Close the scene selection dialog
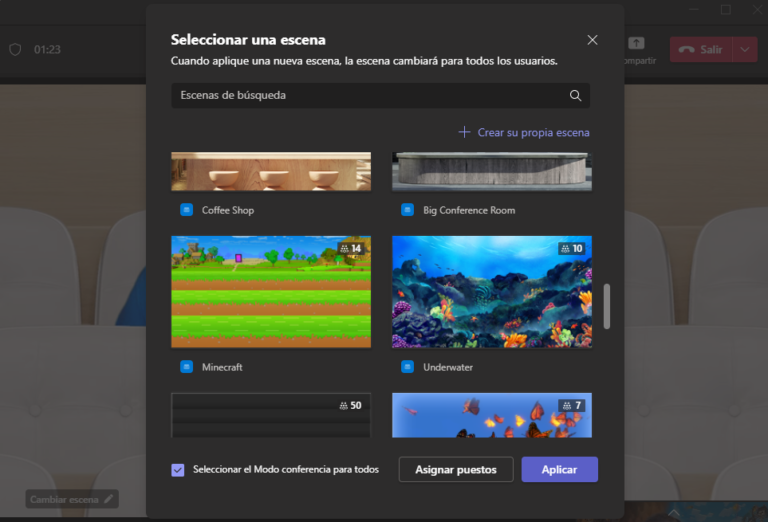768x522 pixels. pos(592,40)
